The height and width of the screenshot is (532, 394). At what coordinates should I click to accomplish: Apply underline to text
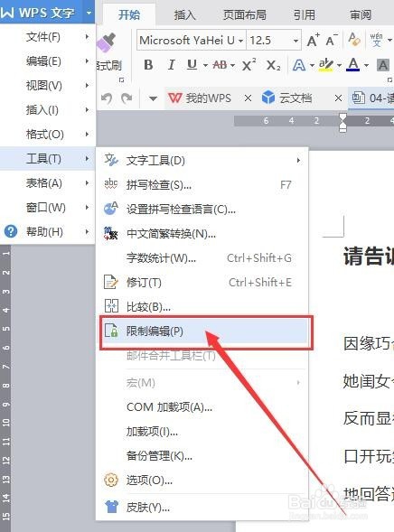tap(192, 64)
